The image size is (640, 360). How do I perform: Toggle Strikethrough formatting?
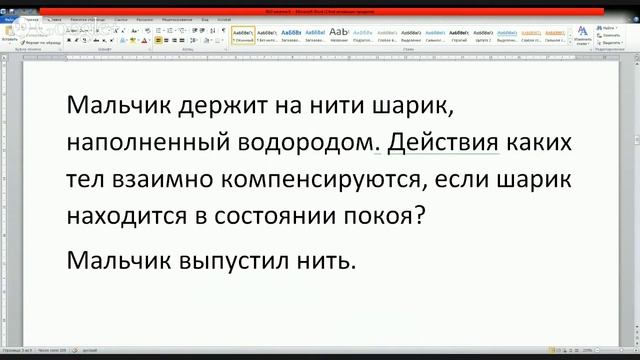coord(96,40)
